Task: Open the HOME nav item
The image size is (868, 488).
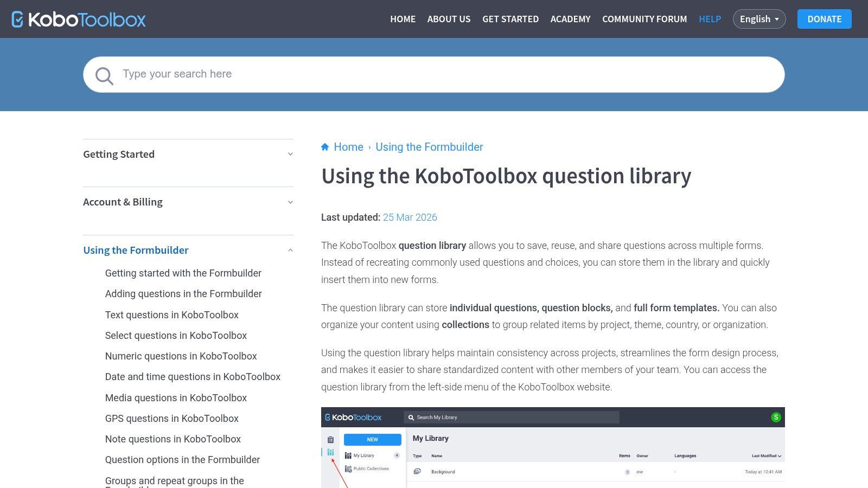Action: (x=403, y=19)
